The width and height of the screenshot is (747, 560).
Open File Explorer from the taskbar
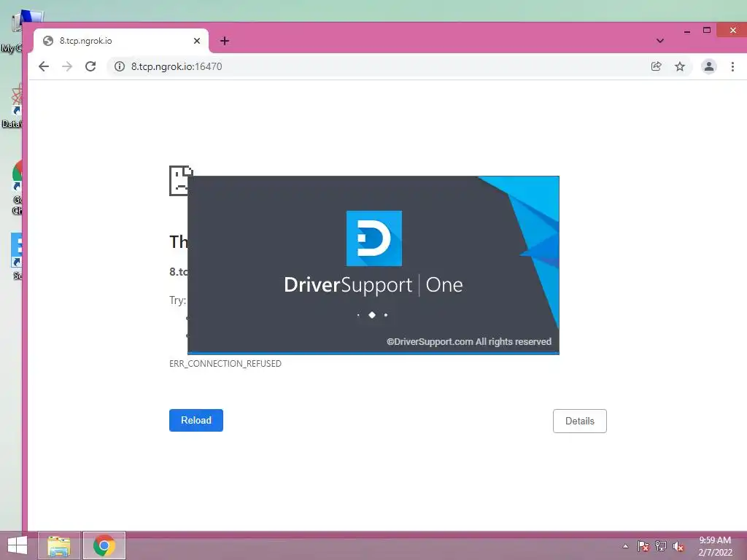[x=59, y=545]
